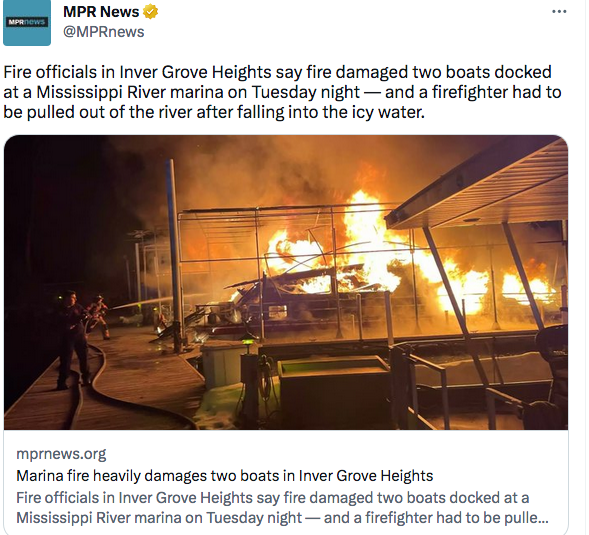Click the MPR News display name
This screenshot has width=589, height=535.
tap(101, 12)
